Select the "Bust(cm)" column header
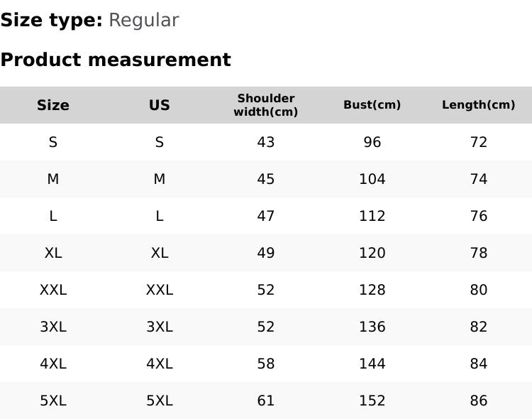Viewport: 532px width, 419px height. coord(372,105)
